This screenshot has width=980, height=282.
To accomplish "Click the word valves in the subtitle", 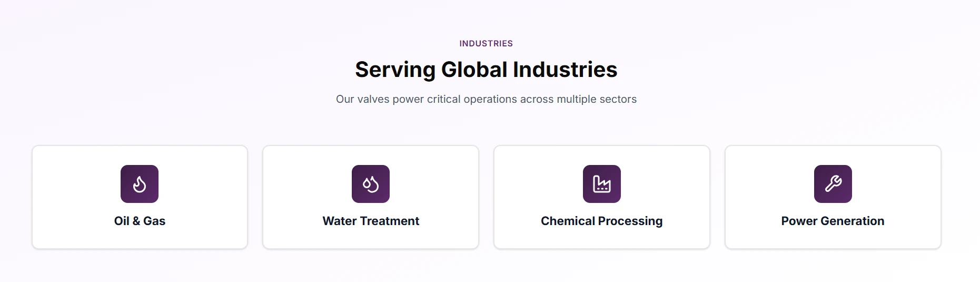I will [x=373, y=99].
